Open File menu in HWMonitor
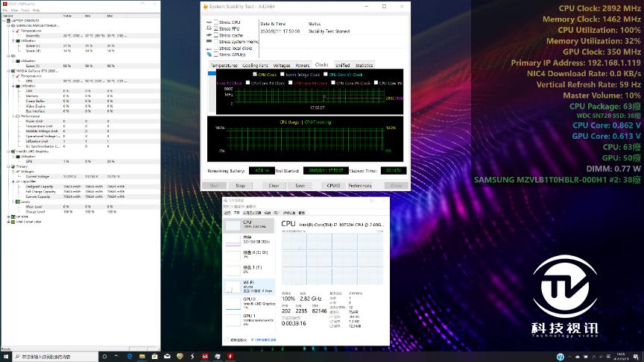Screen dimensions: 644x362 pyautogui.click(x=5, y=10)
